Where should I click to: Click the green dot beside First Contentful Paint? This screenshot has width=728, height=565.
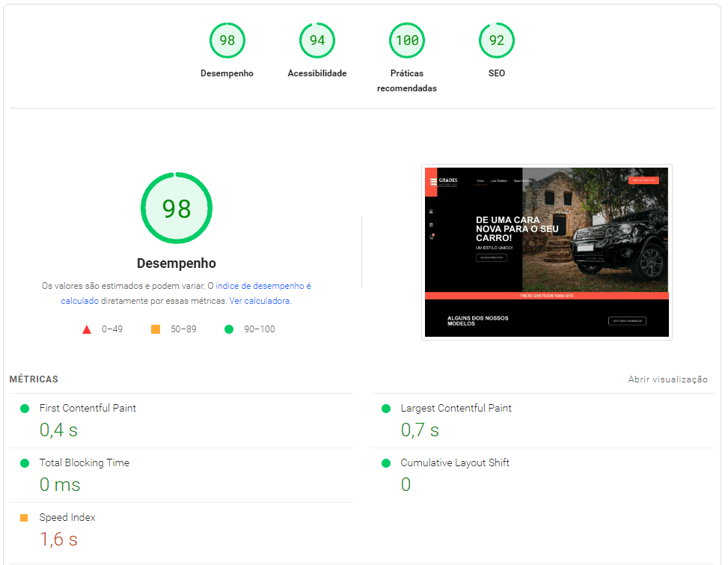25,409
